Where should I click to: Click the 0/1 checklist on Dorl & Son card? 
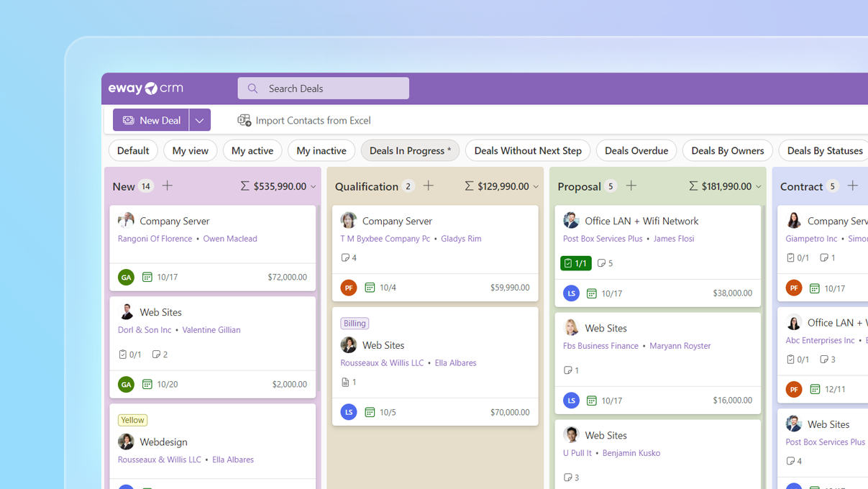pos(129,354)
